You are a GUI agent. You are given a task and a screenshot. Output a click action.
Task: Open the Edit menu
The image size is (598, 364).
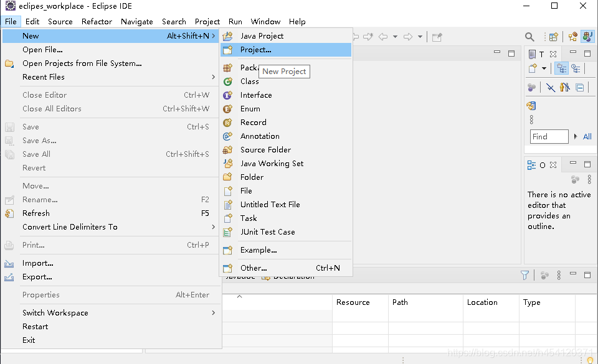click(32, 21)
